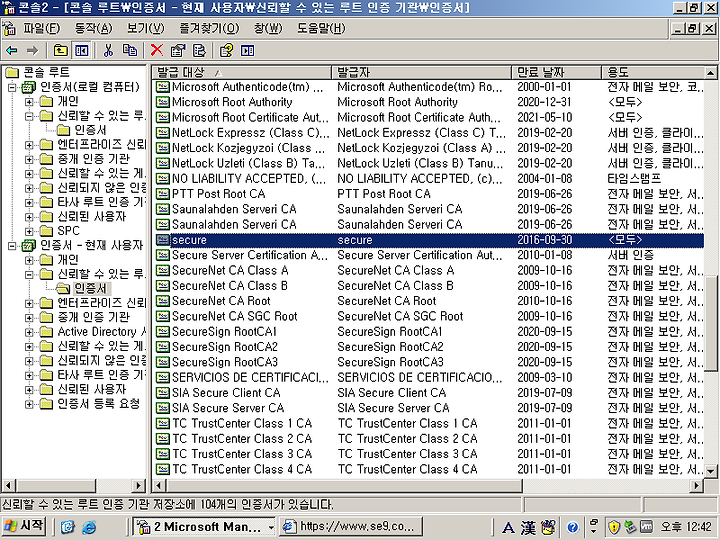The image size is (720, 540).
Task: Click the Help toolbar icon with question mark
Action: (x=226, y=51)
